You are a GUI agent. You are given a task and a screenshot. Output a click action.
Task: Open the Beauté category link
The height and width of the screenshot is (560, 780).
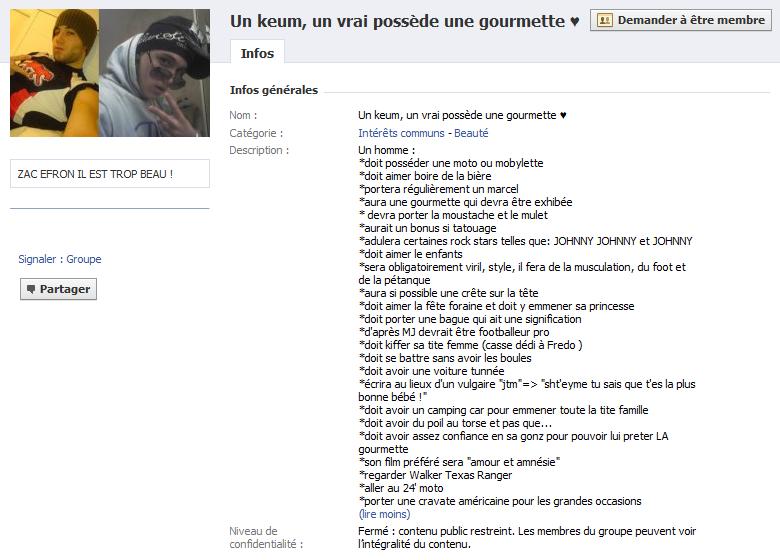click(471, 133)
